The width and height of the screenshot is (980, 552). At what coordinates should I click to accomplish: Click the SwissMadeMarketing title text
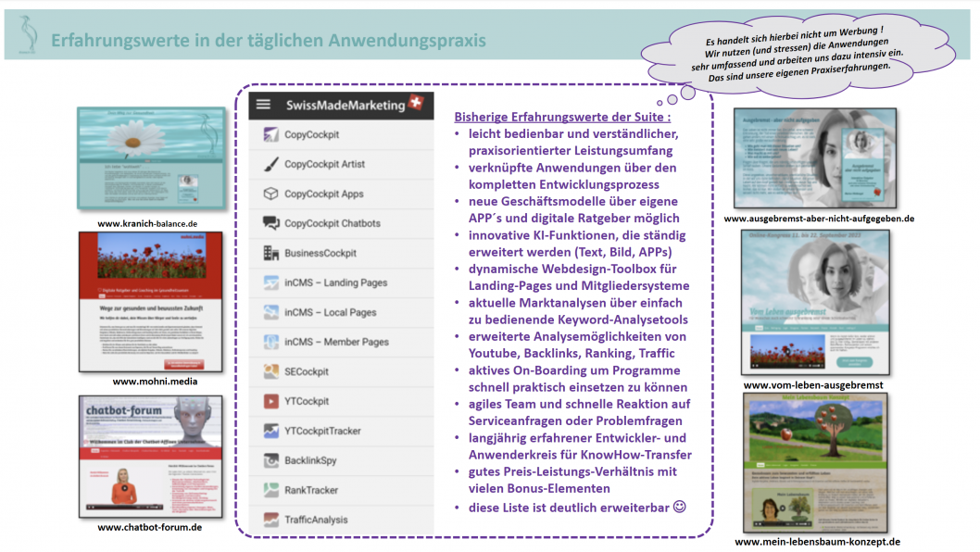(346, 105)
